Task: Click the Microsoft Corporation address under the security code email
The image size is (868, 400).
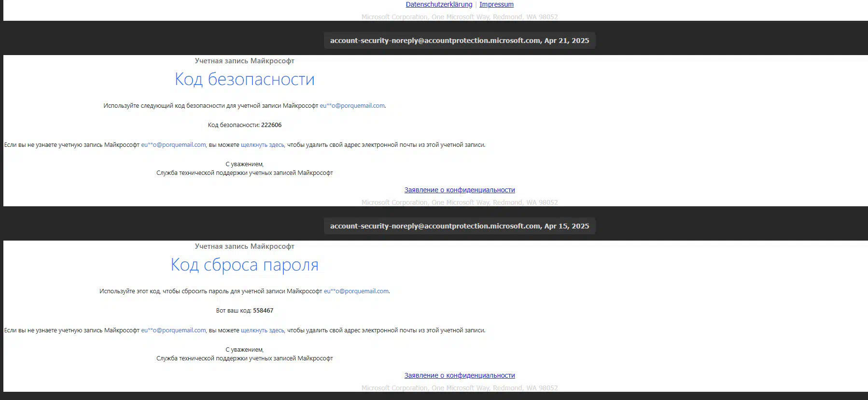Action: (x=460, y=202)
